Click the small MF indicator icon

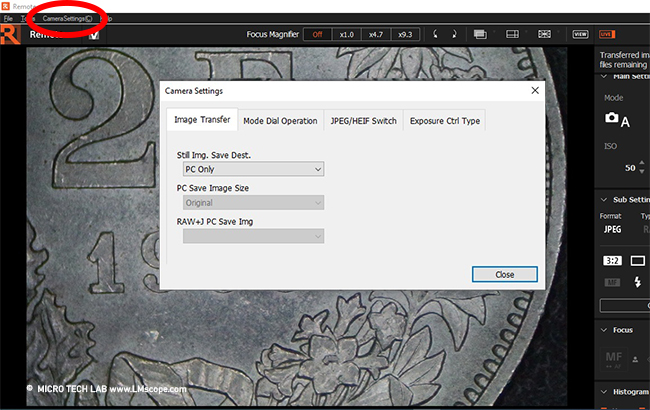(x=612, y=283)
